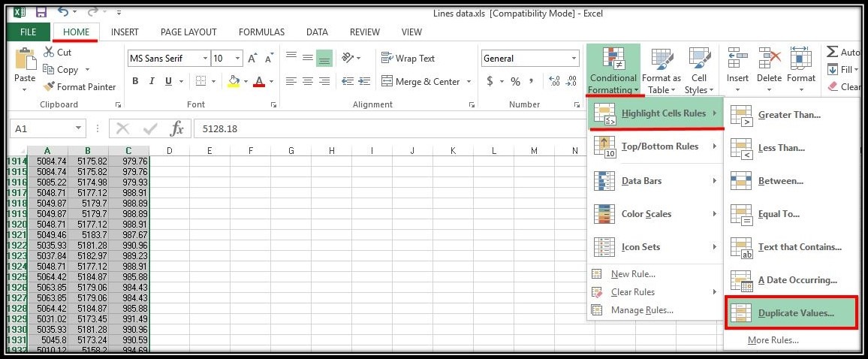The width and height of the screenshot is (868, 359).
Task: Click increase decimal icon
Action: 554,81
